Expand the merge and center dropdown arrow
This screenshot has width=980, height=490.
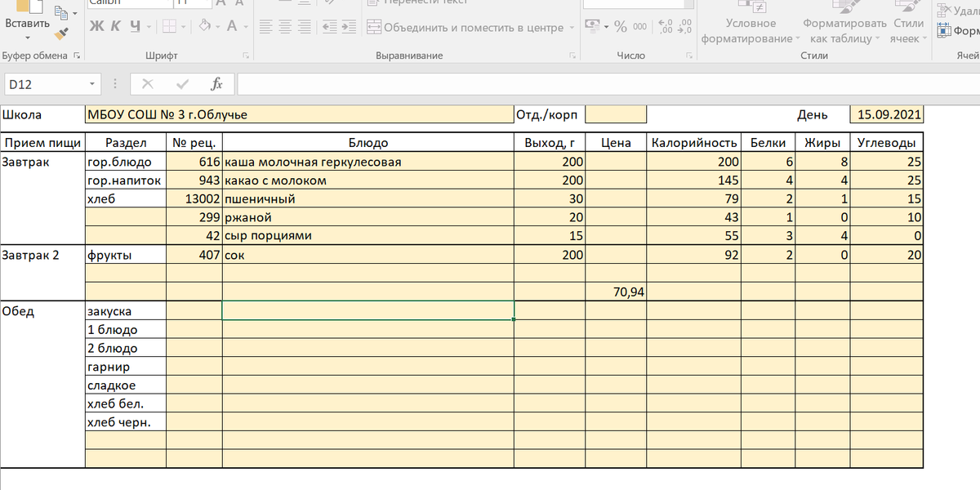click(x=572, y=28)
